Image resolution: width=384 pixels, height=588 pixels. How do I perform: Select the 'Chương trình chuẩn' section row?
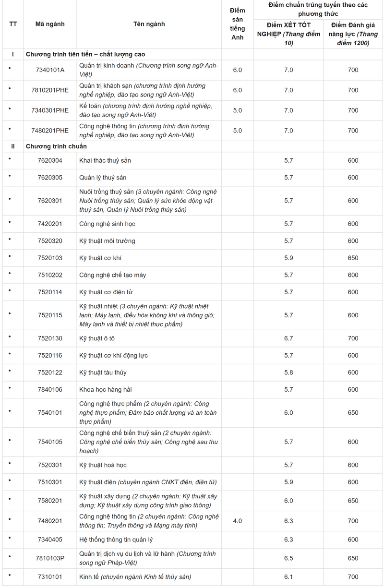56,146
